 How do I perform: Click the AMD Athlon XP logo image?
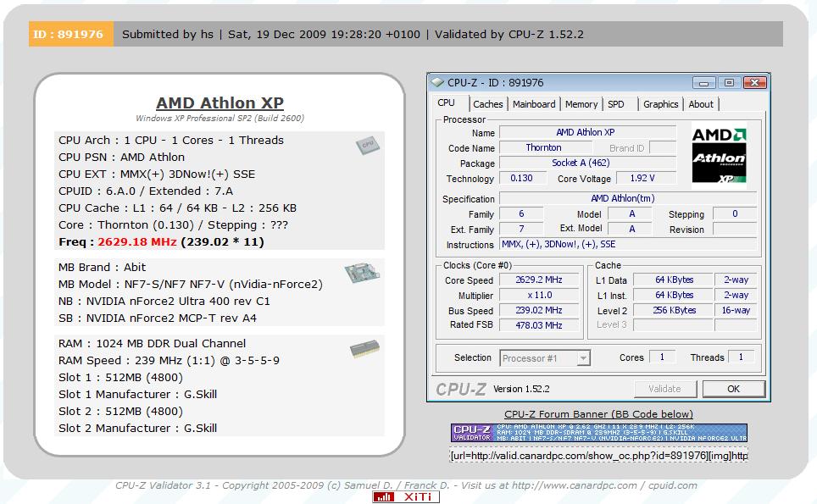[x=719, y=155]
